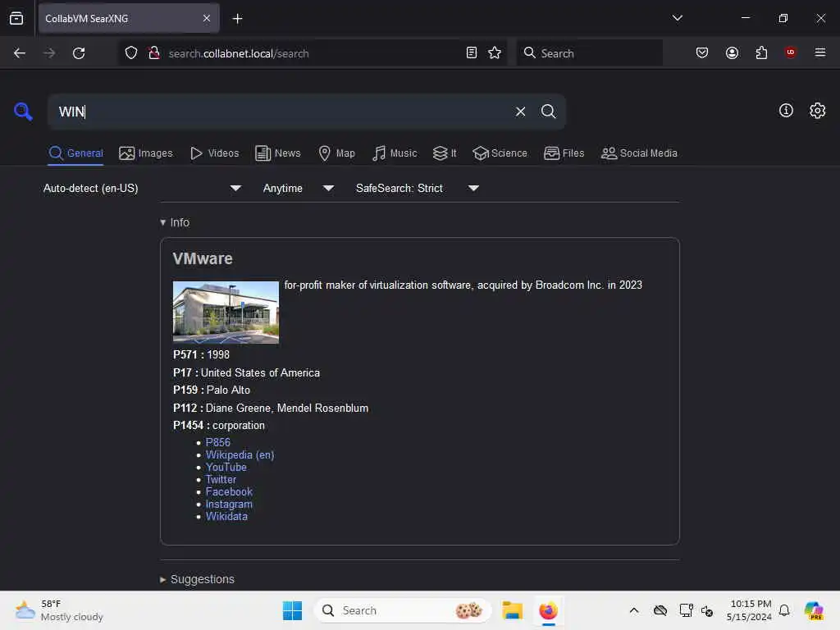This screenshot has width=840, height=630.
Task: Open the Windows Start menu
Action: tap(292, 610)
